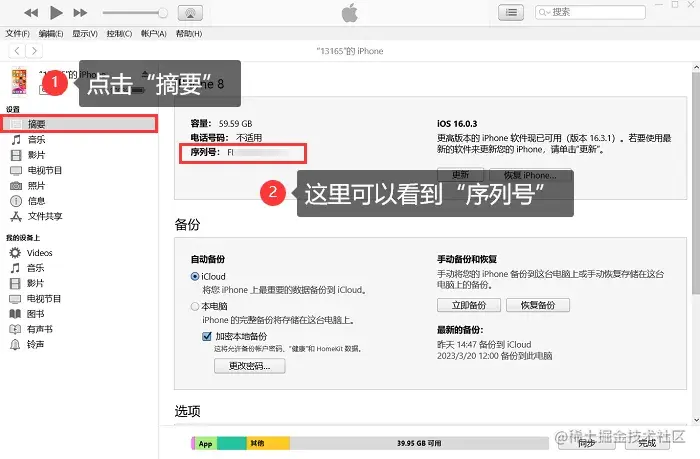Click the 39.95 GB 可用 free segment
This screenshot has height=459, width=700.
pyautogui.click(x=419, y=443)
